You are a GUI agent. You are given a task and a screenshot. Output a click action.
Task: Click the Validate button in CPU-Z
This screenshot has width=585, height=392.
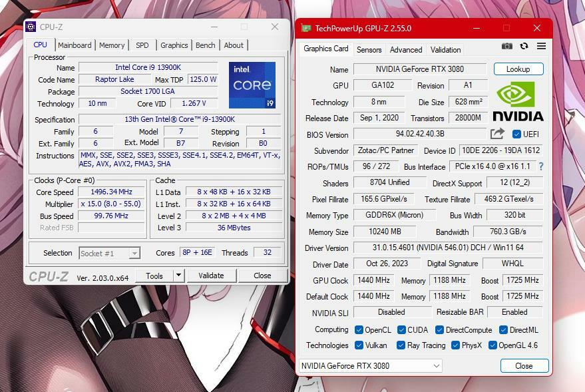(211, 276)
